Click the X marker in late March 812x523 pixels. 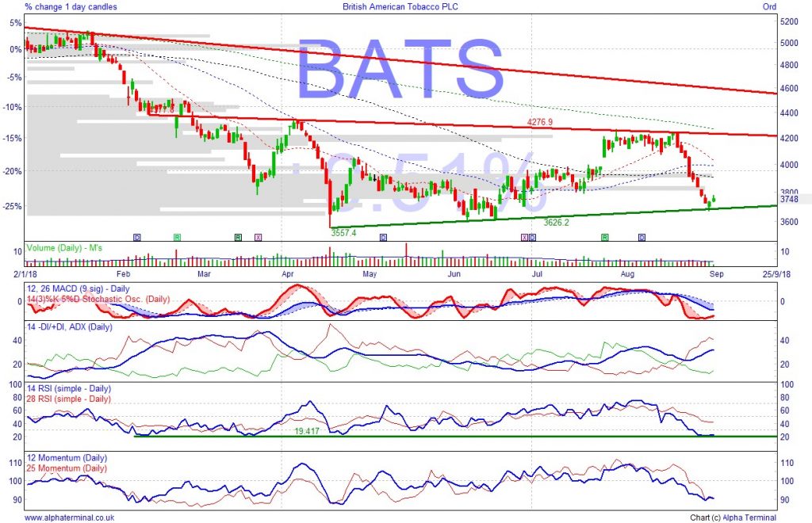click(259, 238)
